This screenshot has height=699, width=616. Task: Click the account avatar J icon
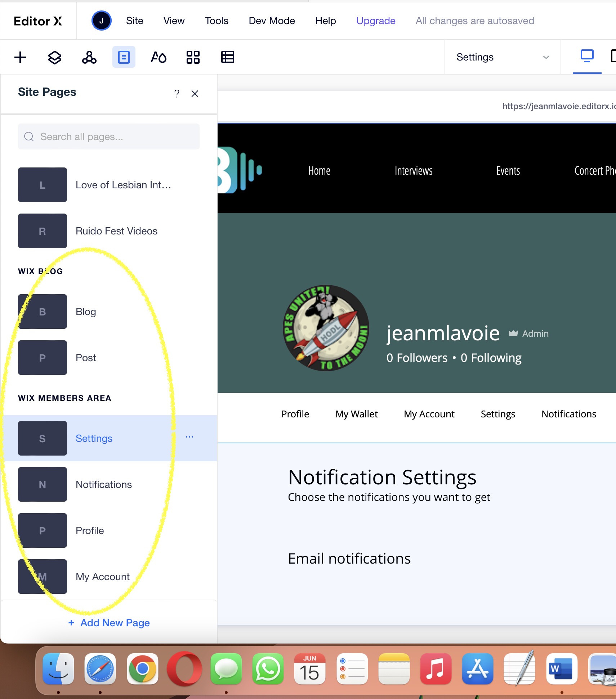coord(101,21)
